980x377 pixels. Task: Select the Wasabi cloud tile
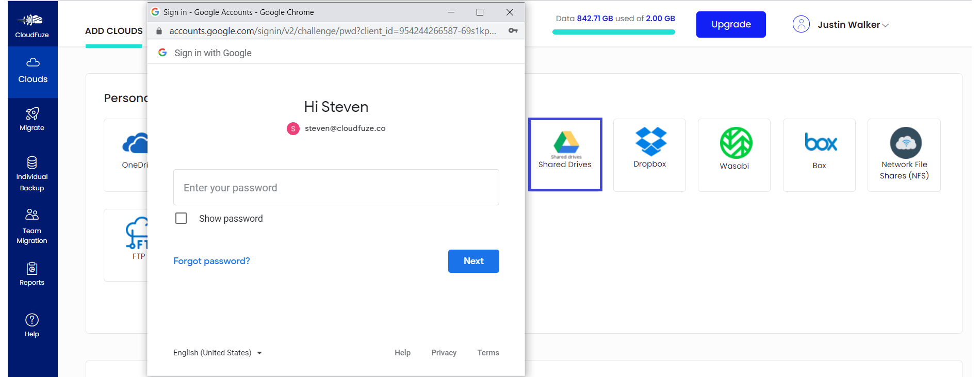[734, 155]
